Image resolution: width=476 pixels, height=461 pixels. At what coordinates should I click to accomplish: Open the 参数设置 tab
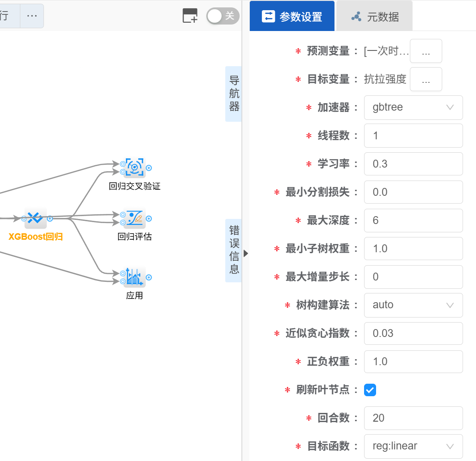[x=292, y=17]
